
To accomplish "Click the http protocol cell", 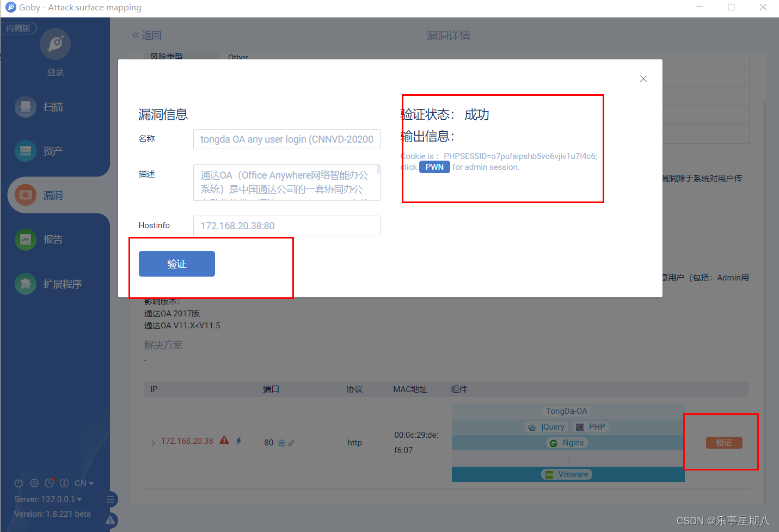I will click(354, 443).
